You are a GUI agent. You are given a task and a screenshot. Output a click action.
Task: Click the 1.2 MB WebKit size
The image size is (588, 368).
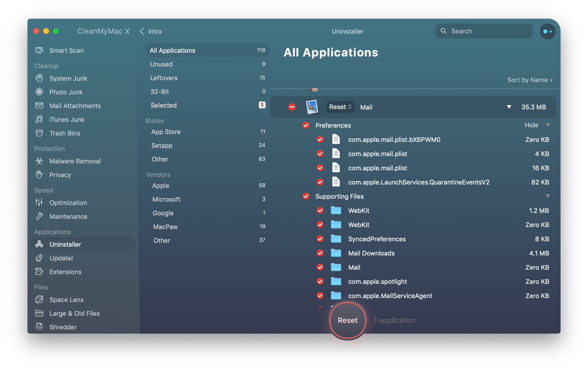tap(539, 211)
